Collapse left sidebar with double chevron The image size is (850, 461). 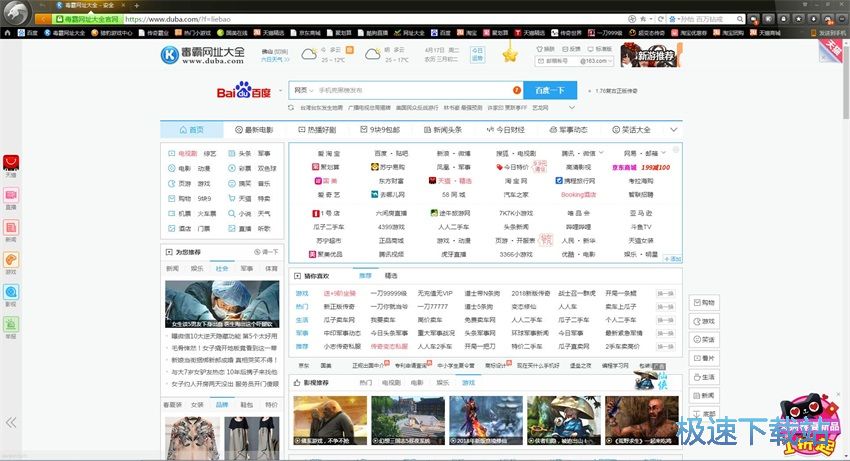(11, 422)
